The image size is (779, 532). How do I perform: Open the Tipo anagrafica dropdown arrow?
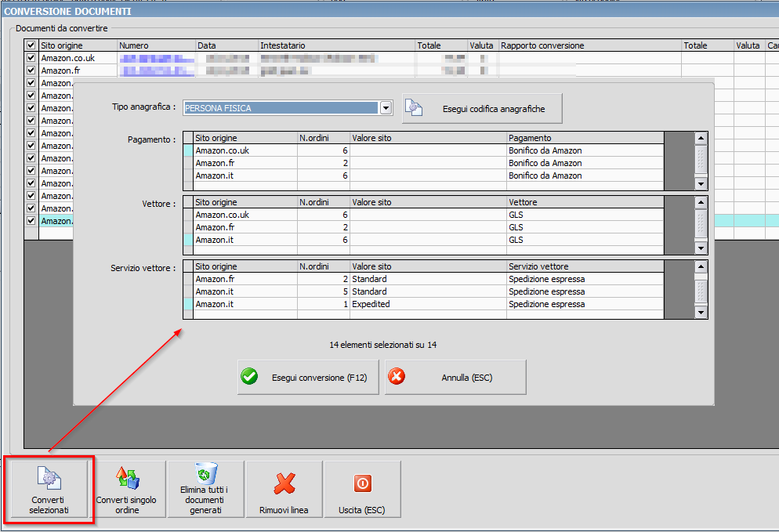[386, 108]
